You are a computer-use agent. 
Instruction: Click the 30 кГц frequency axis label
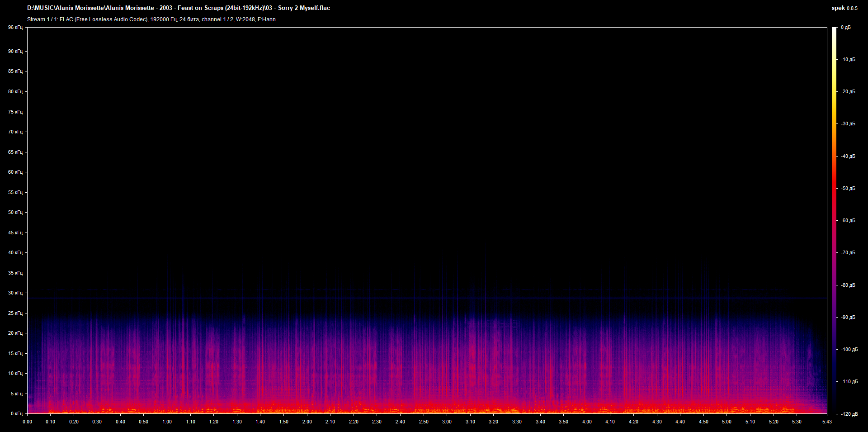[x=15, y=293]
